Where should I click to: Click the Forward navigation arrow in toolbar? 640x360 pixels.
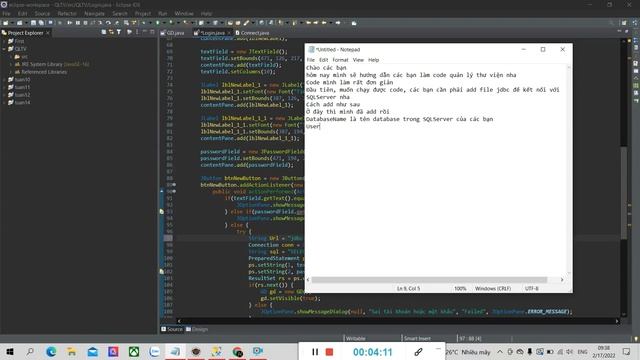pyautogui.click(x=338, y=23)
